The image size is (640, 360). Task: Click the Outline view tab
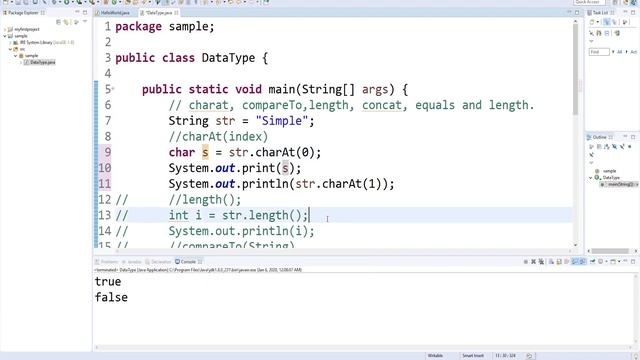pos(600,137)
